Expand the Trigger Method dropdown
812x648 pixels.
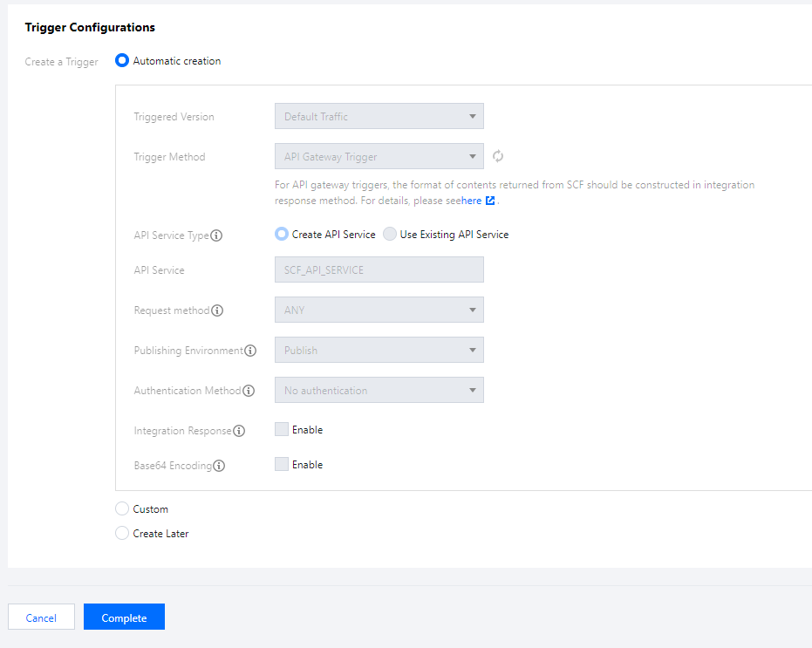[x=379, y=157]
